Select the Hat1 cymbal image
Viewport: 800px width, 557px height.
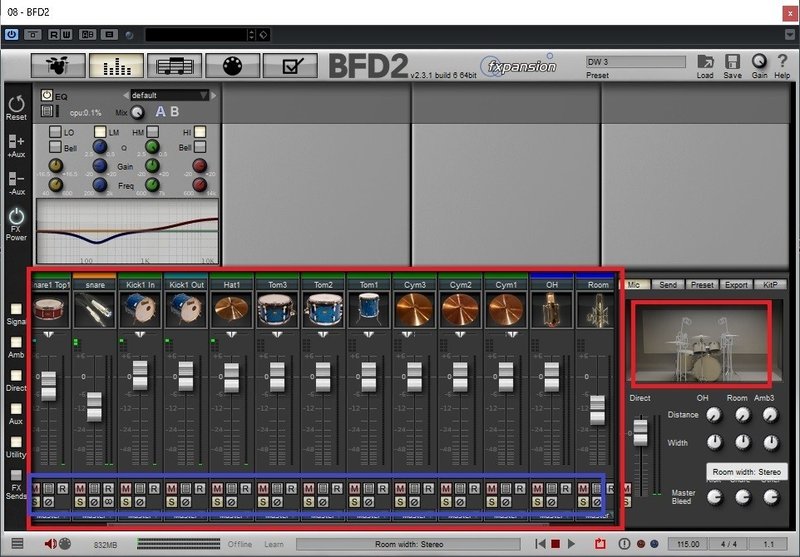click(232, 310)
